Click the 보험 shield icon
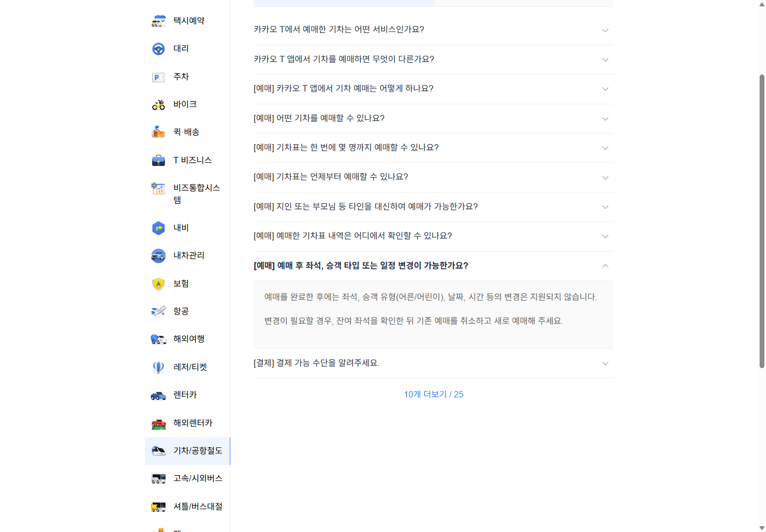Screen dimensions: 766x532 [x=159, y=284]
